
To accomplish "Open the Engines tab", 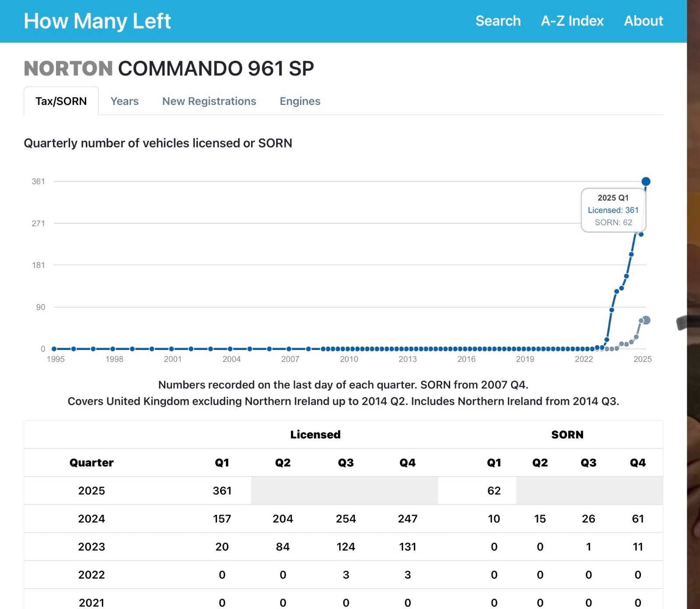I will tap(300, 101).
